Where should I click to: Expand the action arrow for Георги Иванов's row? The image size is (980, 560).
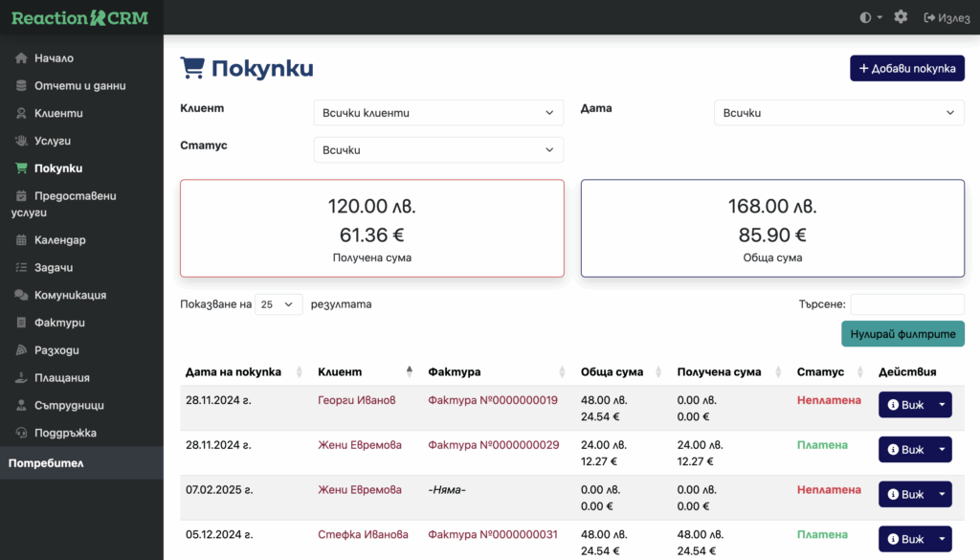[942, 405]
